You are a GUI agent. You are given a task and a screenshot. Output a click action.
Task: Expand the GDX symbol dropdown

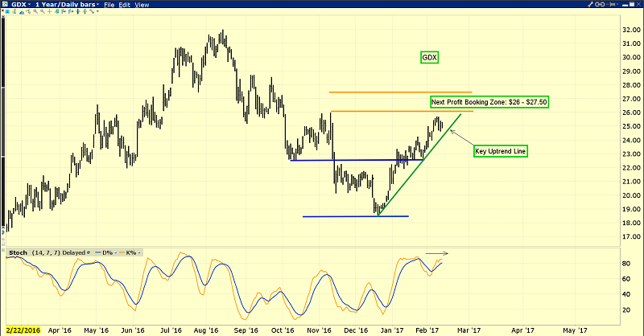pyautogui.click(x=31, y=5)
